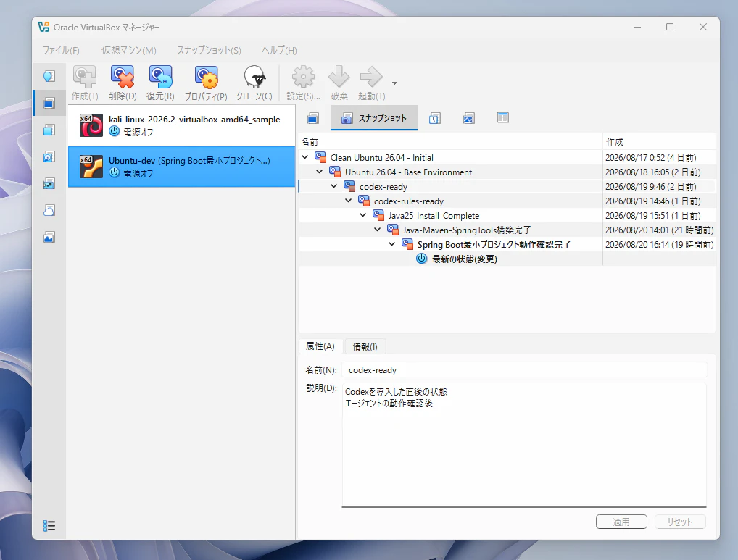Switch to the File manager tab icon
Viewport: 738px width, 560px height.
pyautogui.click(x=502, y=118)
